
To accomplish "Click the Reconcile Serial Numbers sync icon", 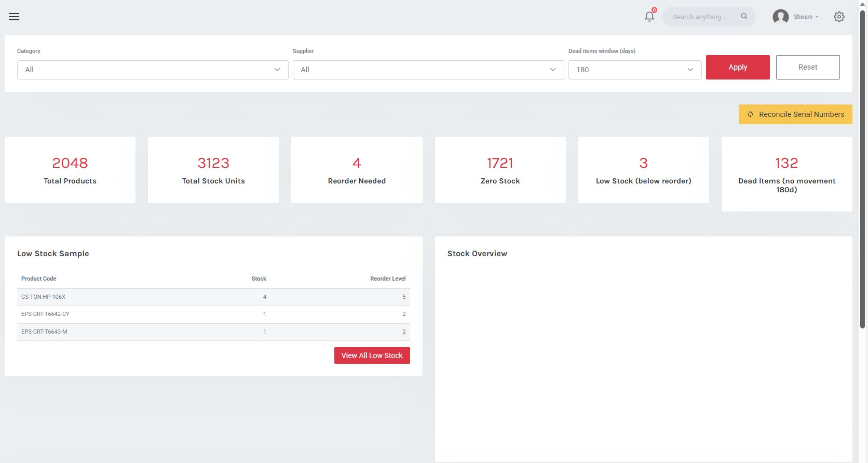I will pyautogui.click(x=750, y=114).
